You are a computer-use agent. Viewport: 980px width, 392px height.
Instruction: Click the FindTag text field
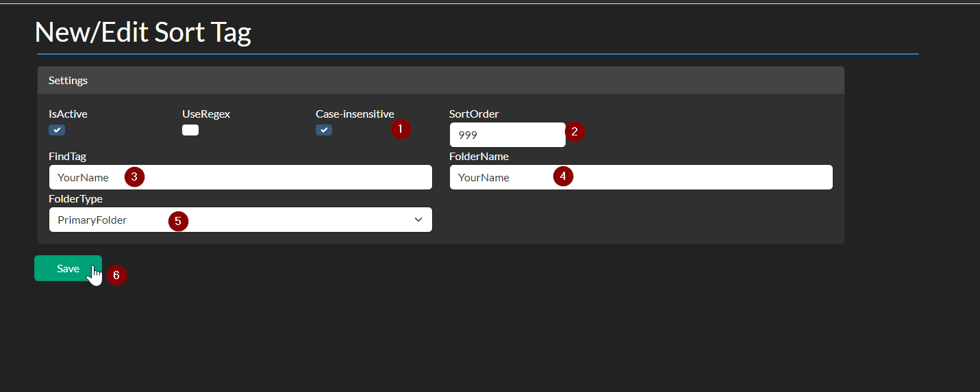coord(240,177)
